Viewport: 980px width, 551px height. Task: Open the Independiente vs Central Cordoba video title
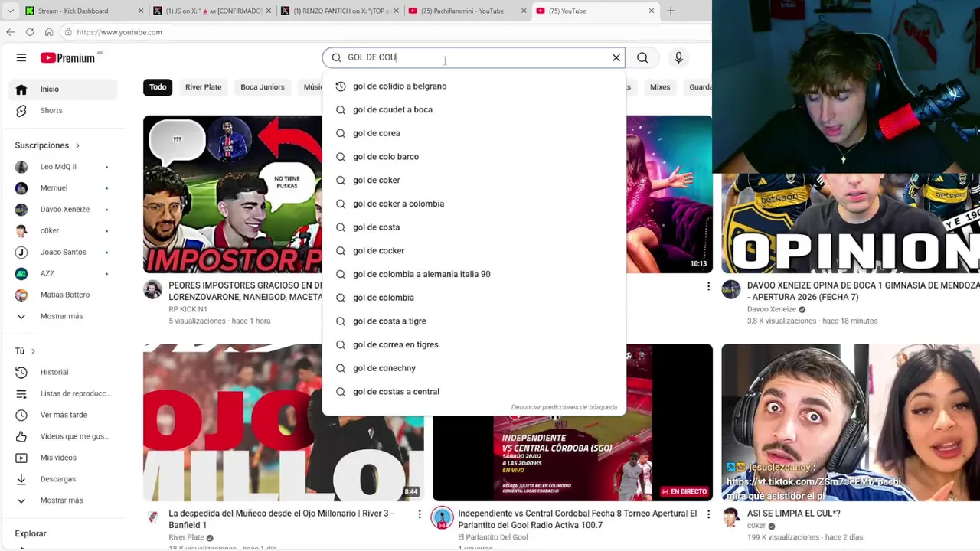577,519
